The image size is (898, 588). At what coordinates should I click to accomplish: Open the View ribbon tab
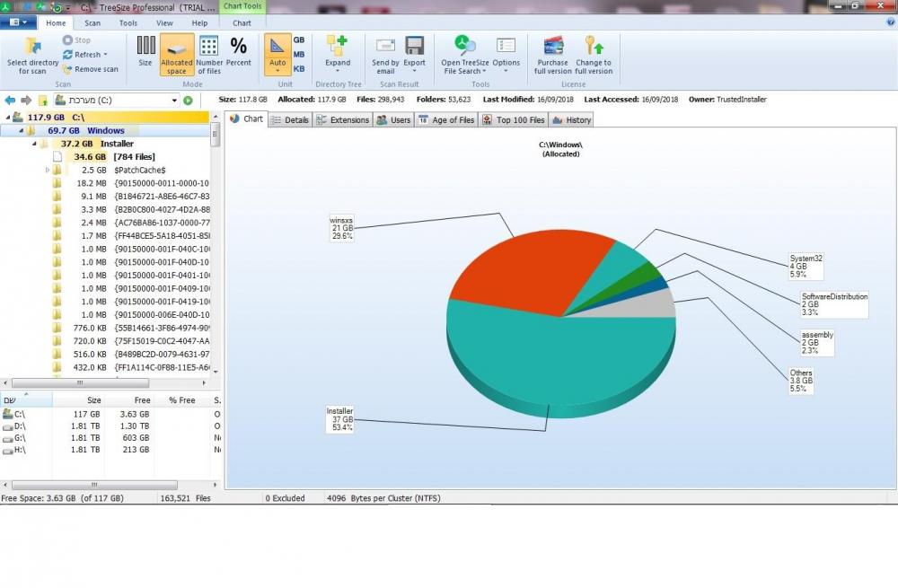[164, 23]
